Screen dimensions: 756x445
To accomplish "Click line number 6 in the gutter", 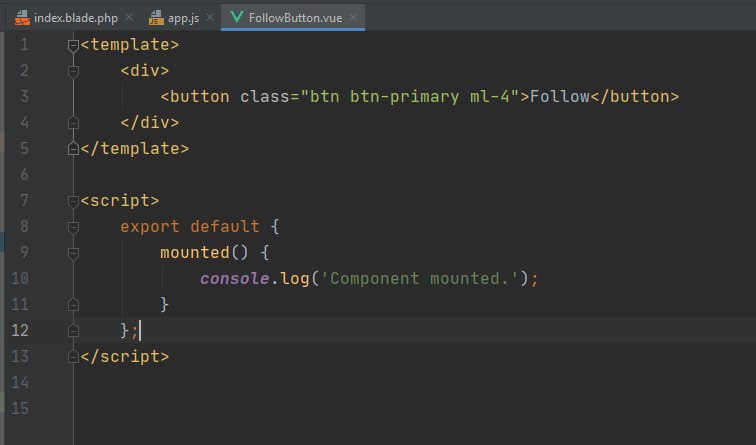I will [x=24, y=175].
